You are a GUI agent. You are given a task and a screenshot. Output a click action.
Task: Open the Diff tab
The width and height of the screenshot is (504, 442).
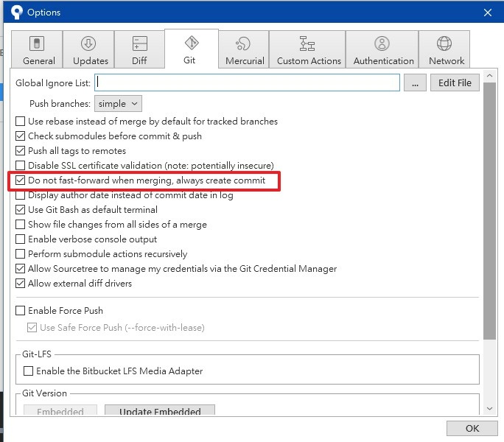[139, 49]
